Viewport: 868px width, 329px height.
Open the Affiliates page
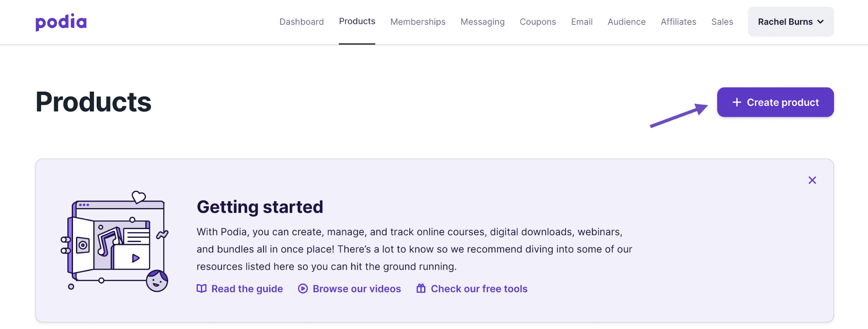point(678,22)
